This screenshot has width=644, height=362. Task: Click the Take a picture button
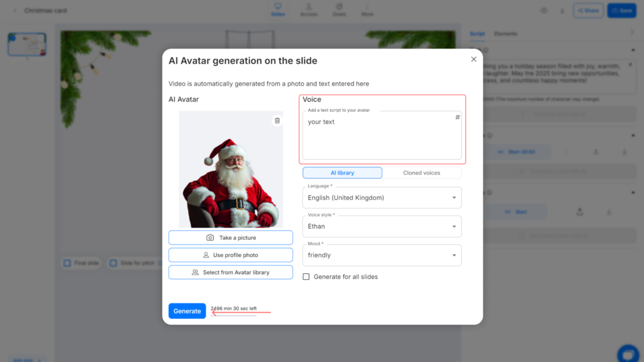(230, 238)
